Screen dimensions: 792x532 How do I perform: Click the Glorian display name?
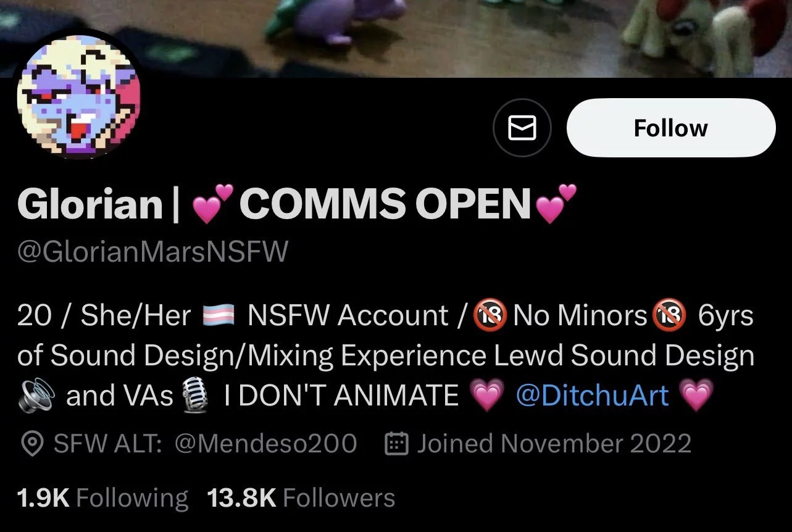pyautogui.click(x=90, y=203)
